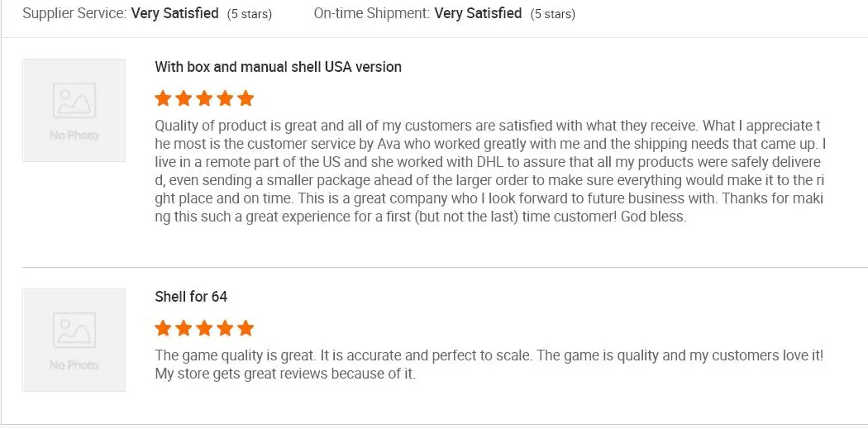Select second star in Shell for 64 rating
Screen dimensions: 868x429
[184, 329]
